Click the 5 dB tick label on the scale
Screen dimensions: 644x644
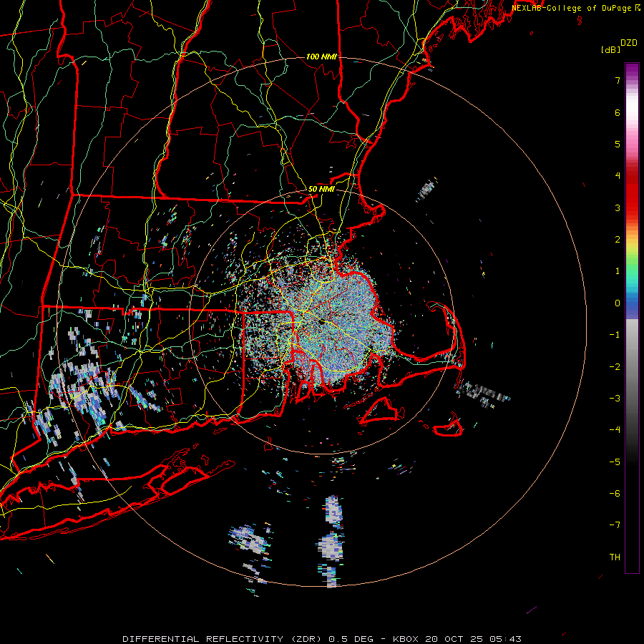coord(618,144)
